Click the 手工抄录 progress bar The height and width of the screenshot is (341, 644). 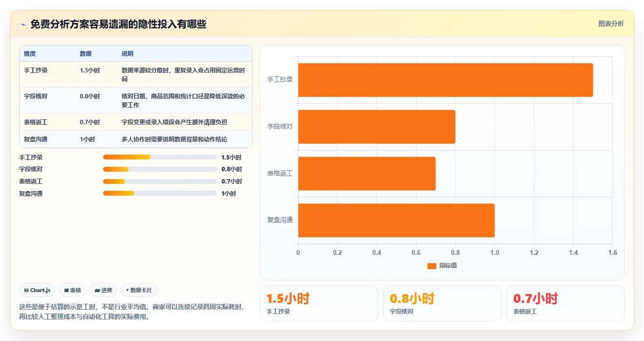[x=160, y=157]
